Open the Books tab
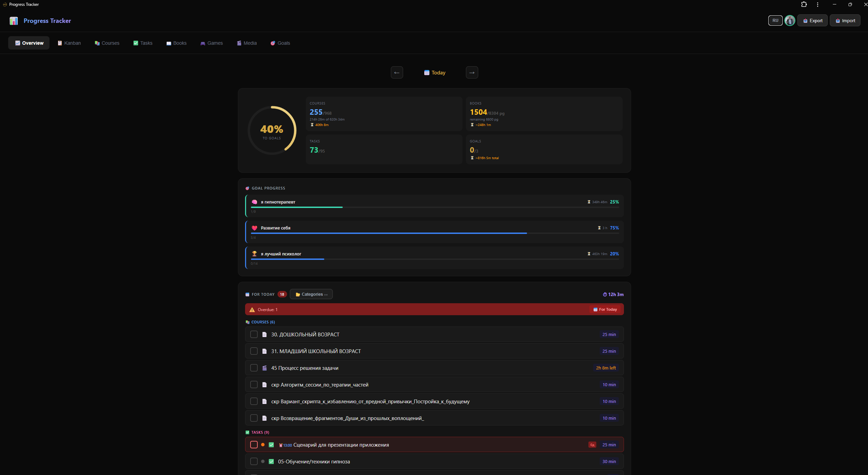This screenshot has width=868, height=475. tap(176, 43)
